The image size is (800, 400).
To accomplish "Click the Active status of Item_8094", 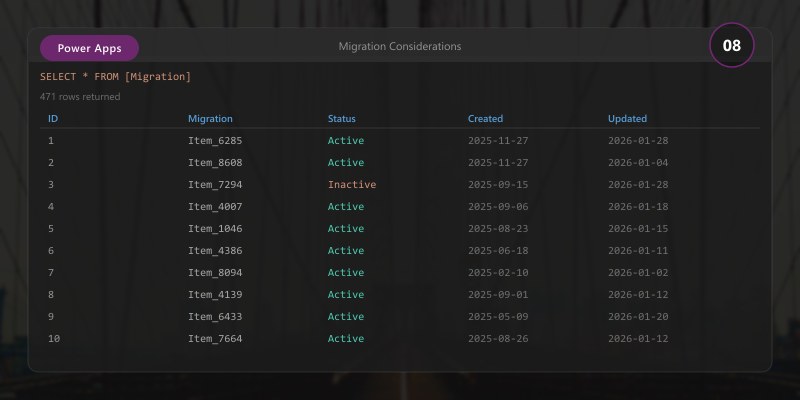I will (346, 272).
